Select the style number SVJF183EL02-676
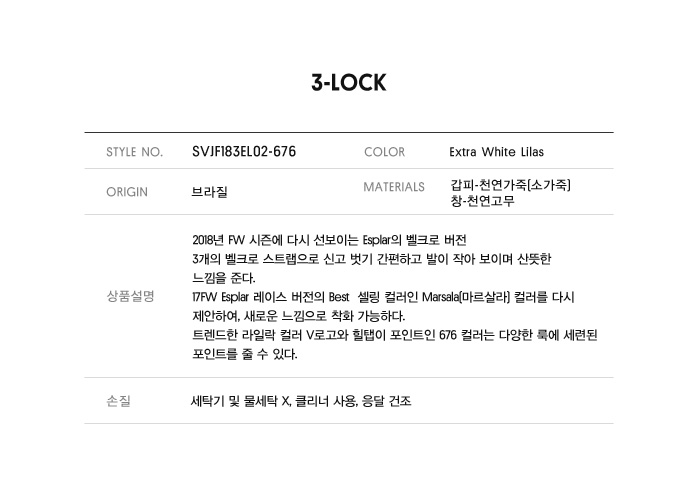Viewport: 699px width, 489px height. pos(243,152)
